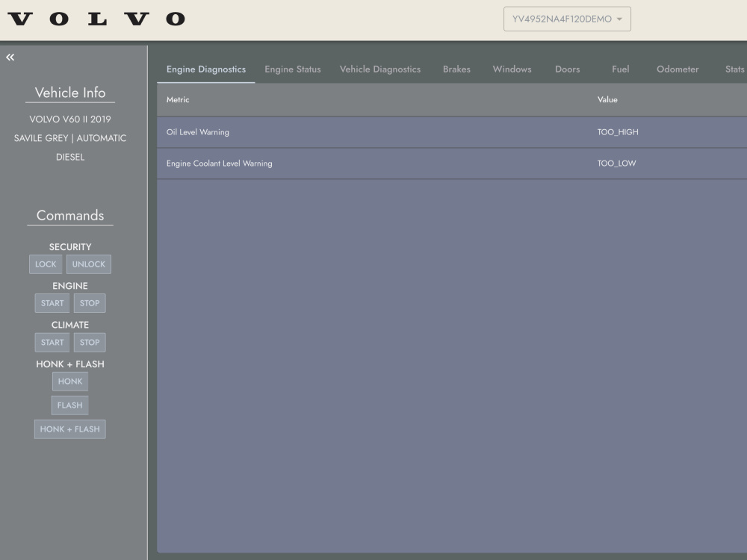Open the VIN selector dropdown YV4952NA4F120DEMO

tap(567, 19)
